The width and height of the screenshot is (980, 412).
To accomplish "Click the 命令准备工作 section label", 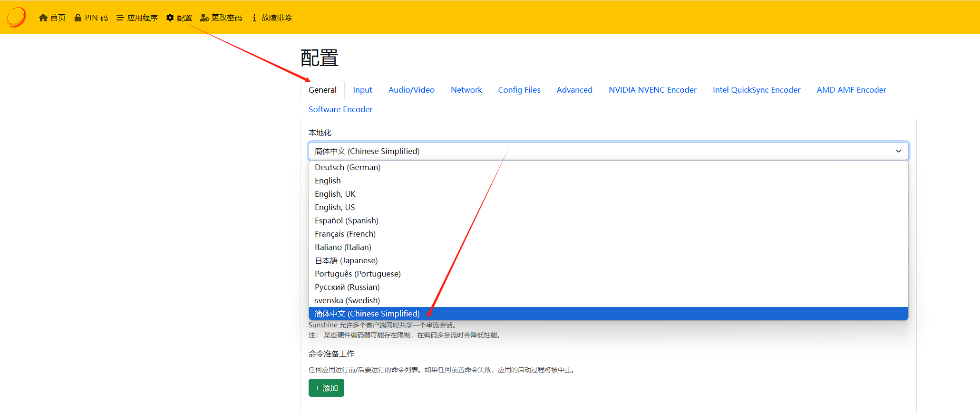I will click(331, 354).
